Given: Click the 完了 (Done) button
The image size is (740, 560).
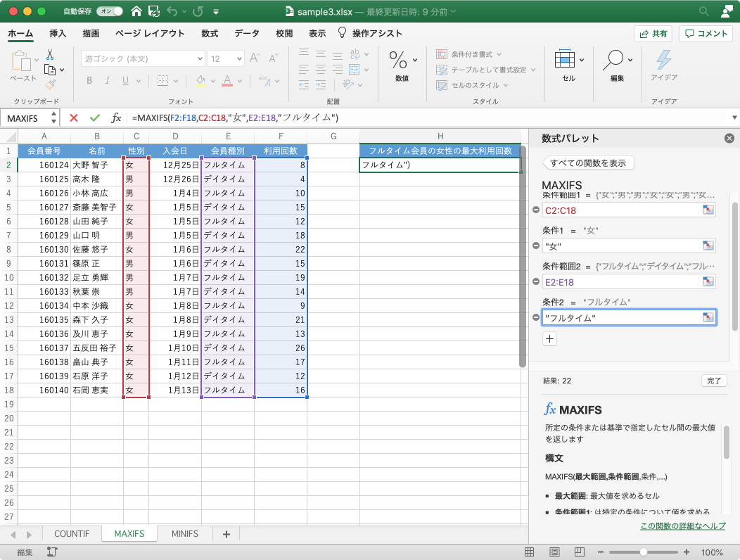Looking at the screenshot, I should tap(714, 381).
